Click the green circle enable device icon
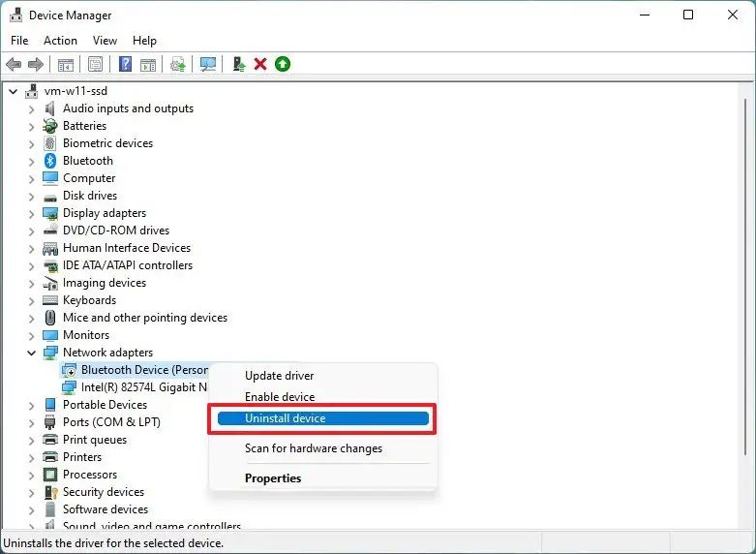The image size is (756, 554). coord(283,64)
